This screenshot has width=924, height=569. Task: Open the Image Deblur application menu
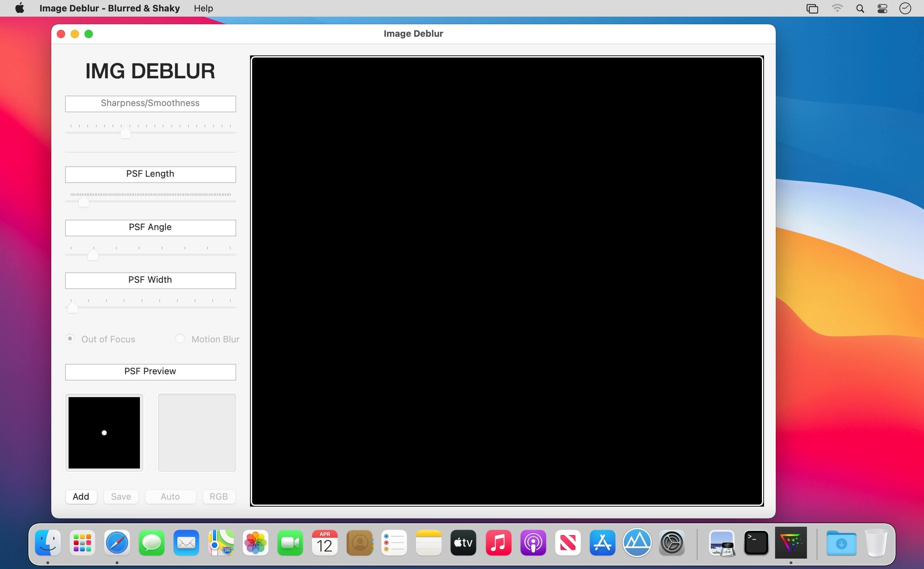109,8
